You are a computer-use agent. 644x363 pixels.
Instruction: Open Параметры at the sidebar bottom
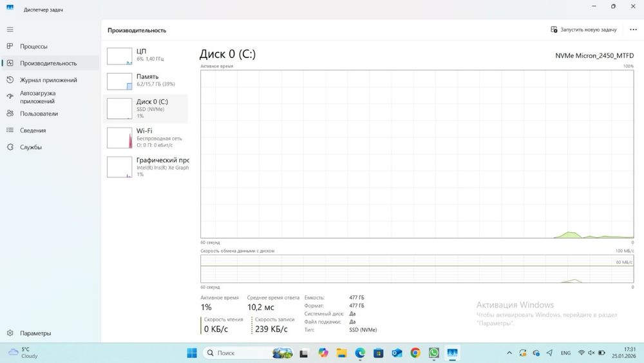click(50, 333)
